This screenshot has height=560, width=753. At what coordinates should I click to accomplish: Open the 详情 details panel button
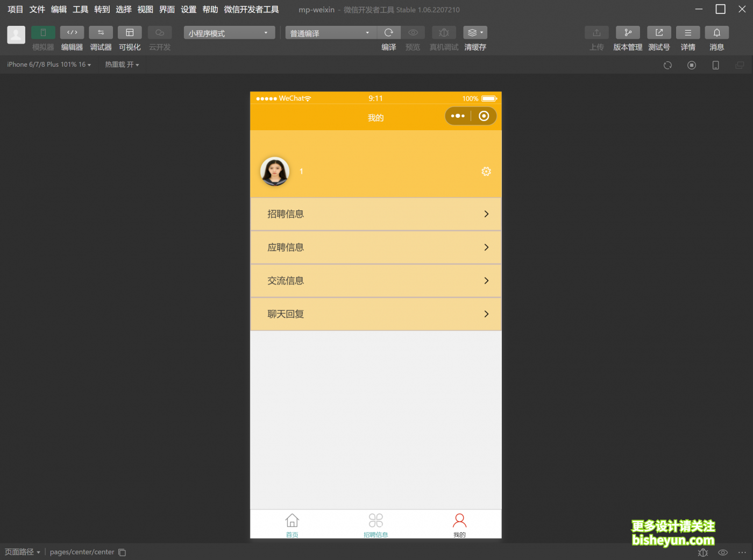point(687,33)
